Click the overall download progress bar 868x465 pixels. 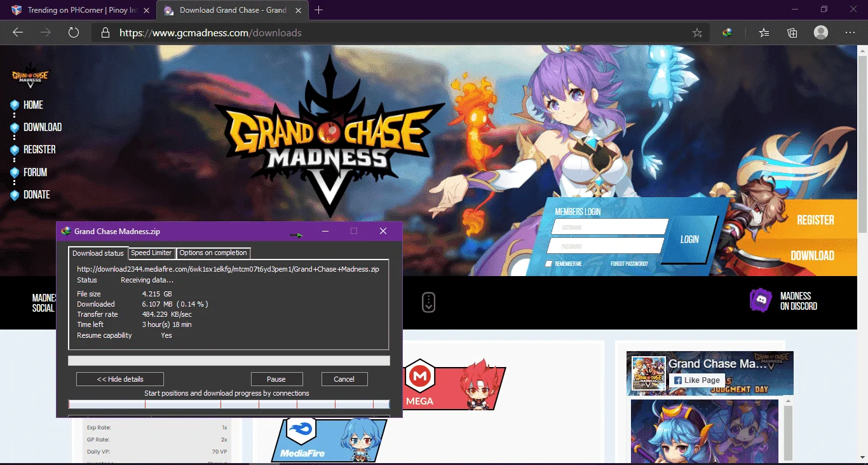[x=229, y=361]
